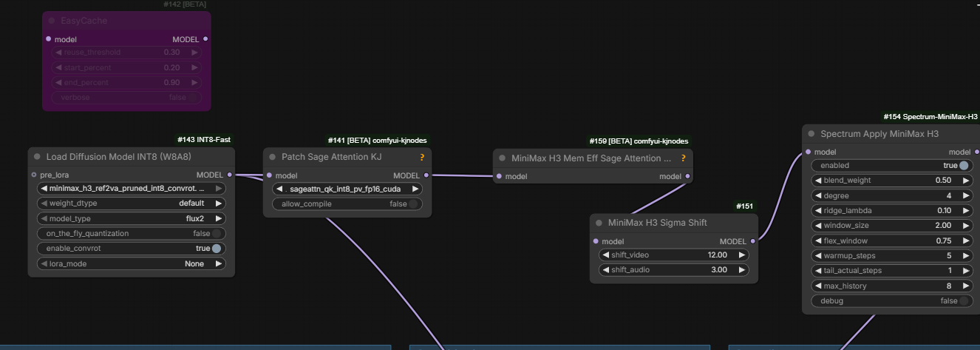Select MiniMax H3 Sigma Shift node title
980x350 pixels.
657,223
